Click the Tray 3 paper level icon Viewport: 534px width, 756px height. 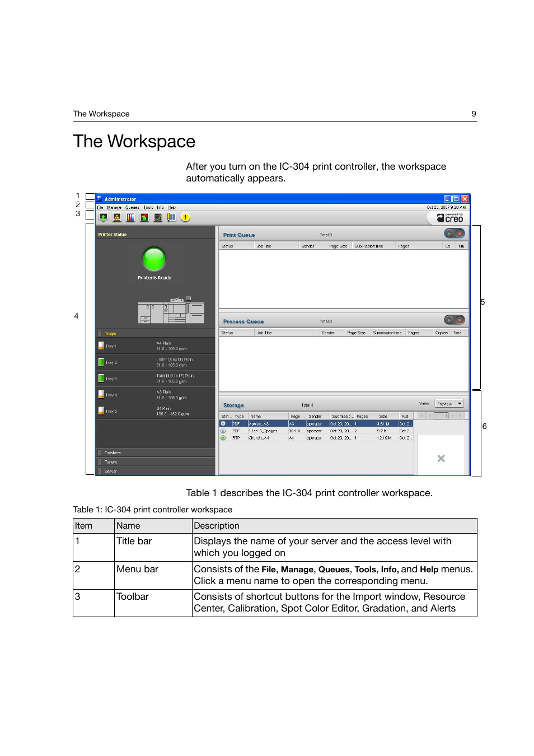[101, 378]
